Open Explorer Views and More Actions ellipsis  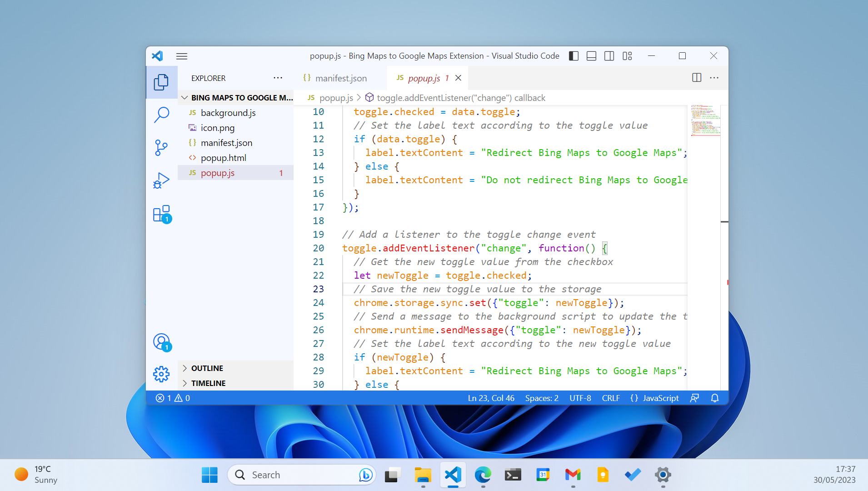[x=278, y=78]
